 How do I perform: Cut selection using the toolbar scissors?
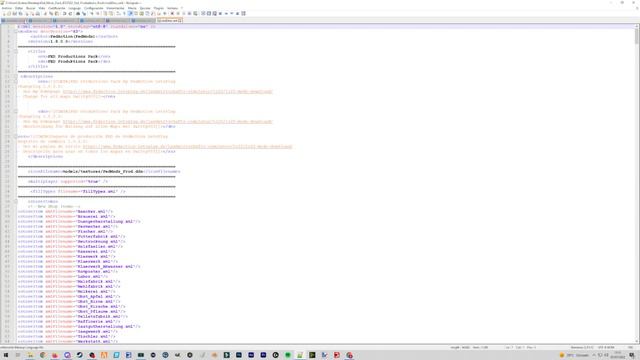(46, 13)
